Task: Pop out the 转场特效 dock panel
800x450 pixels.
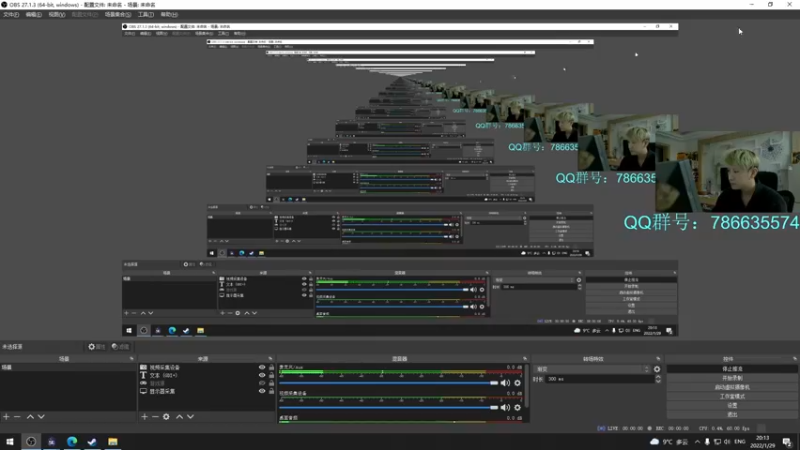Action: pos(658,359)
